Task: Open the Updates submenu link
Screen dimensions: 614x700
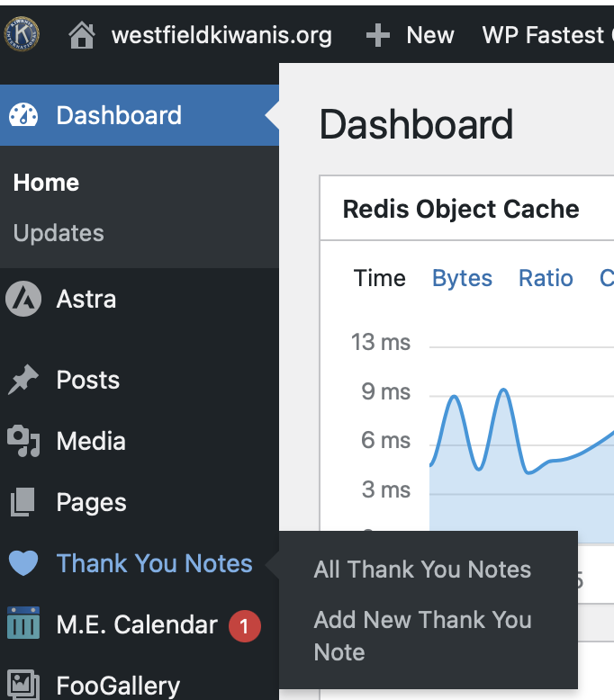Action: coord(59,233)
